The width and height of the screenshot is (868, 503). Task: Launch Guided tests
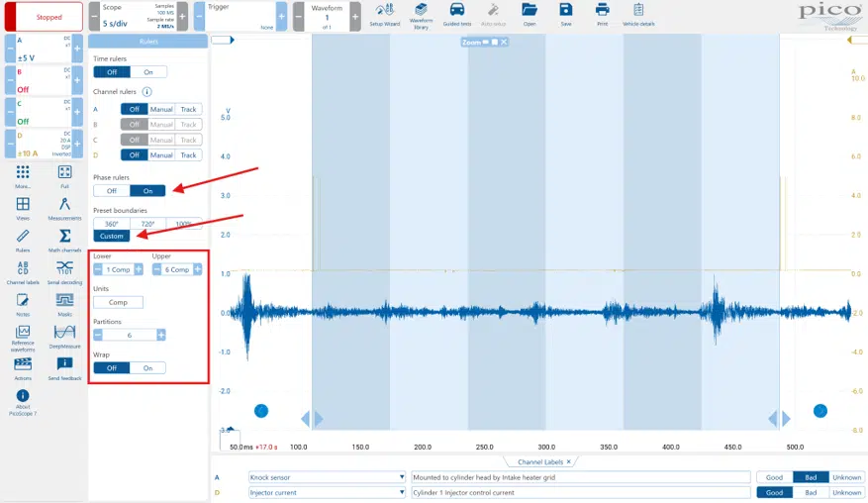pos(456,14)
